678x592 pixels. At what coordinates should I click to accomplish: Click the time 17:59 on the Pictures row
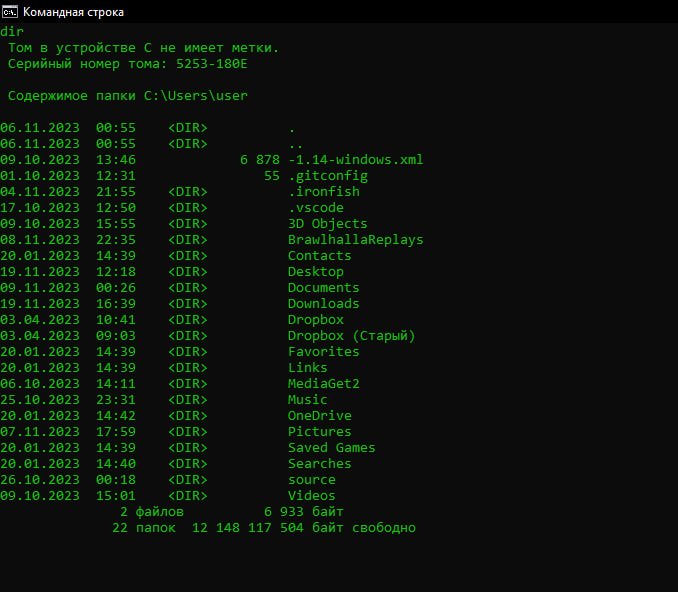coord(115,432)
